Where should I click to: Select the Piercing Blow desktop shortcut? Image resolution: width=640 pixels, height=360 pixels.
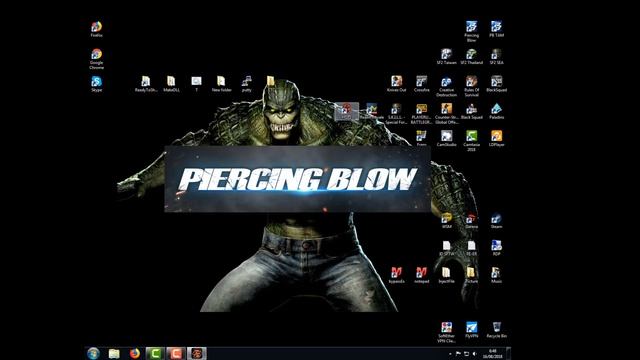pyautogui.click(x=471, y=31)
